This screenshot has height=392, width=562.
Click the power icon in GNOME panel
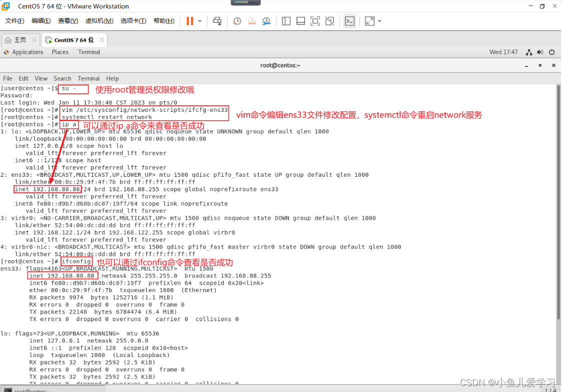click(552, 52)
